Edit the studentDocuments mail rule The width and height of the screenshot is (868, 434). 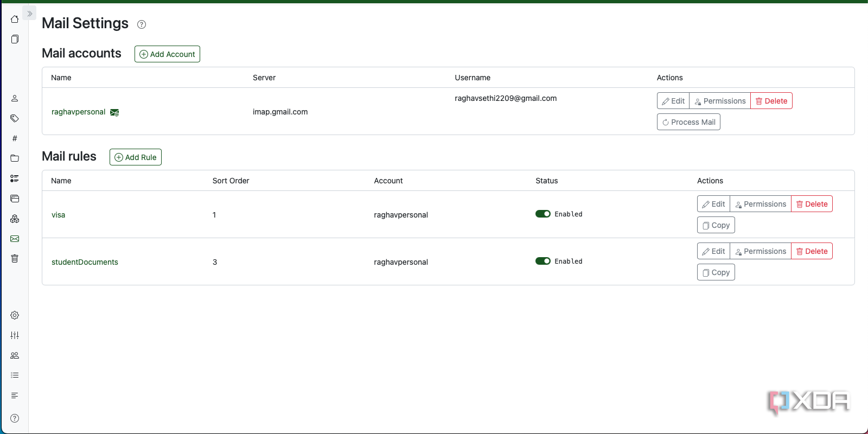(x=713, y=251)
